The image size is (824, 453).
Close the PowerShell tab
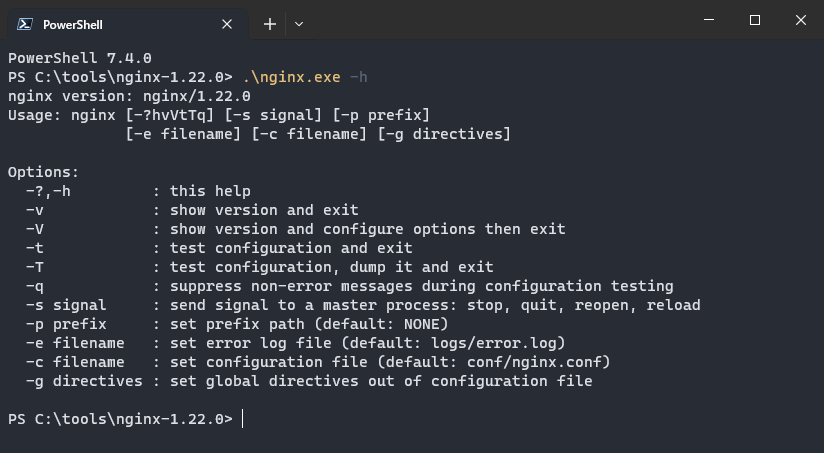click(x=227, y=23)
